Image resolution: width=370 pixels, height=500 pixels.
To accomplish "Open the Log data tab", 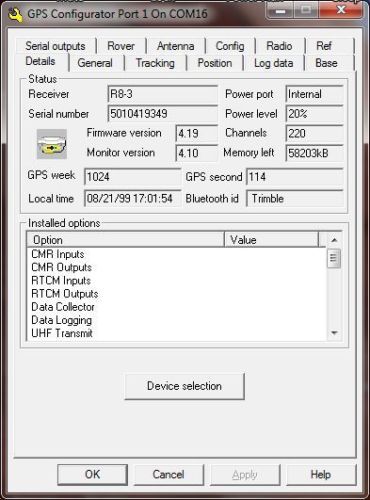I will [x=274, y=63].
